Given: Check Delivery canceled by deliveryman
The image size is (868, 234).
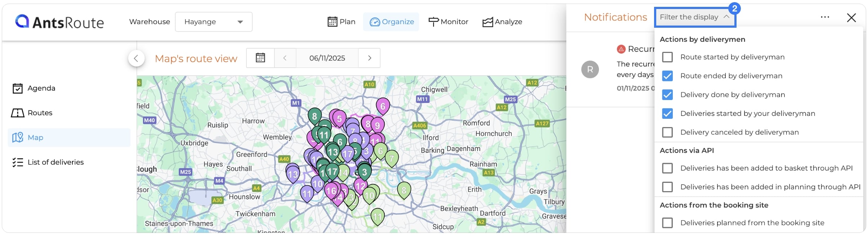Looking at the screenshot, I should [x=667, y=132].
